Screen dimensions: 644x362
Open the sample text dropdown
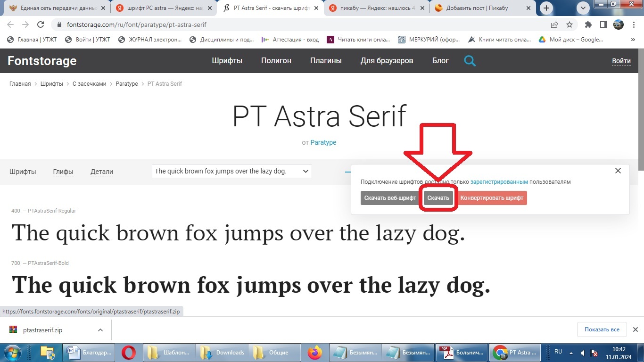point(231,171)
